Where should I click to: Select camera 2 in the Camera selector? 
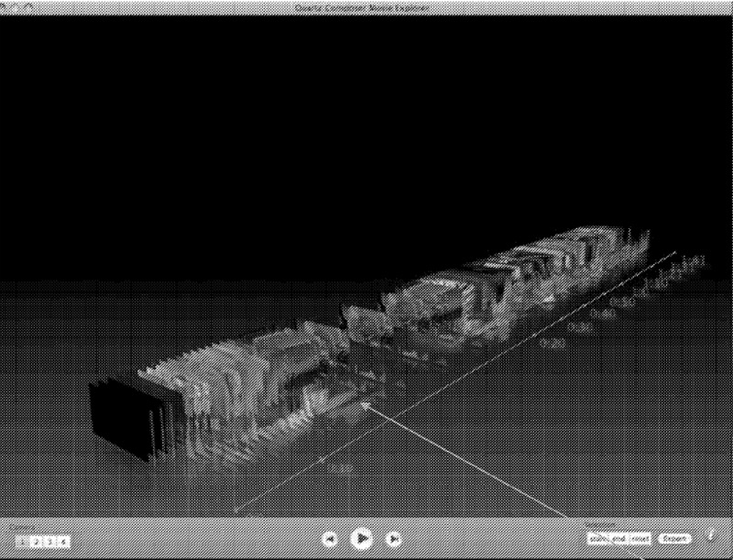(x=36, y=542)
